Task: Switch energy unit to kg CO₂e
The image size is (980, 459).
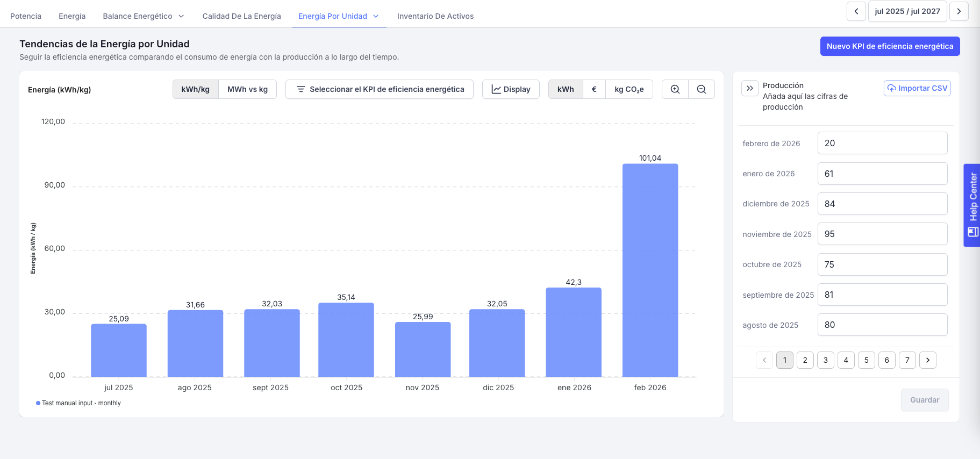Action: tap(629, 89)
